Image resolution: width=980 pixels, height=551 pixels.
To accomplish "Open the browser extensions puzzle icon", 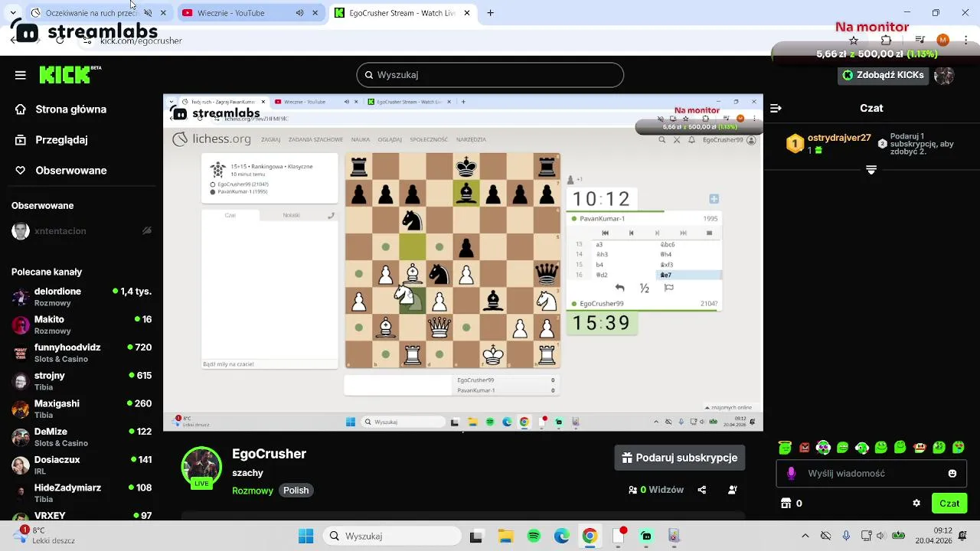I will (x=887, y=41).
